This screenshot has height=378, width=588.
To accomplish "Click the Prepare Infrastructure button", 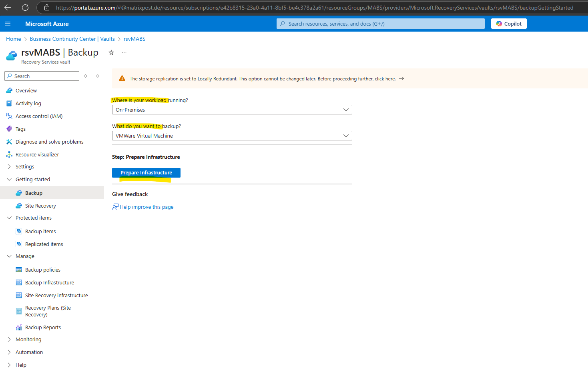I will (146, 172).
